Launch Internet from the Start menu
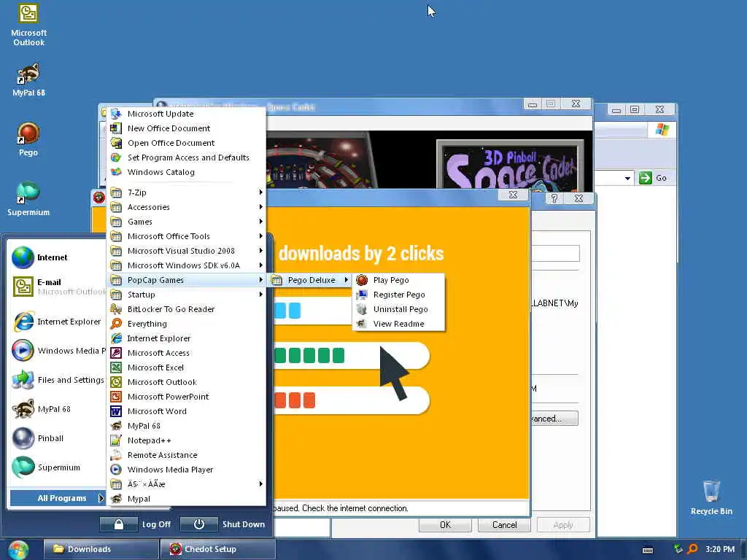This screenshot has height=560, width=747. pyautogui.click(x=57, y=257)
